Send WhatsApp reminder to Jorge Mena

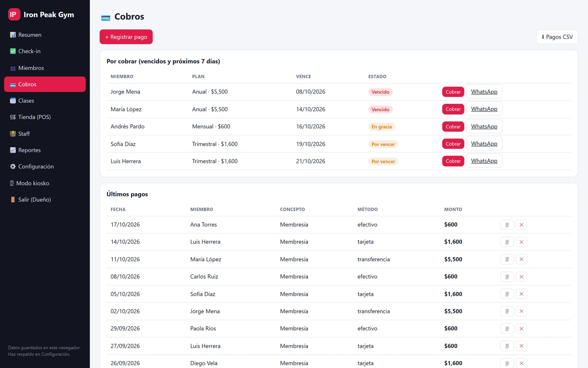click(x=484, y=92)
